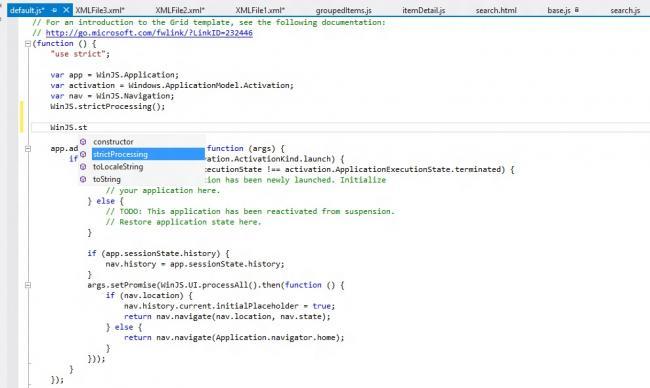Open the groupedItems.js tab

344,10
